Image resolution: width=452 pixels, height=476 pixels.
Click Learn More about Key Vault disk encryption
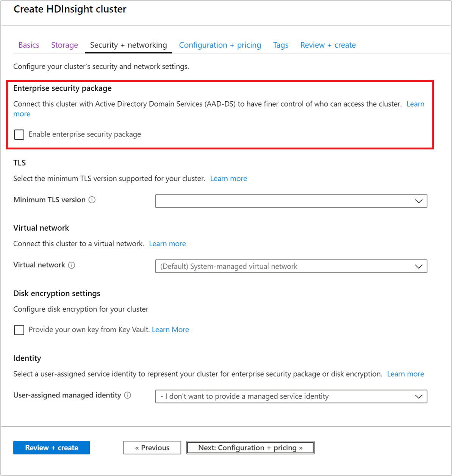coord(170,330)
